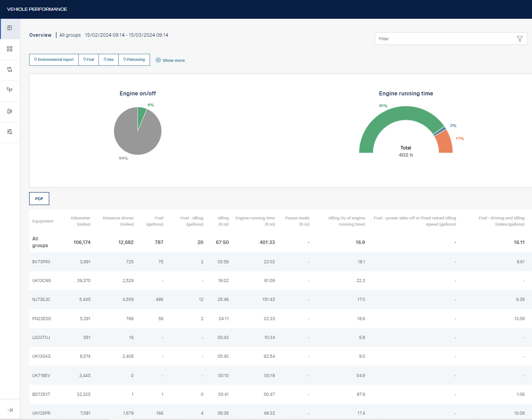Click the PDF export button

(x=39, y=199)
